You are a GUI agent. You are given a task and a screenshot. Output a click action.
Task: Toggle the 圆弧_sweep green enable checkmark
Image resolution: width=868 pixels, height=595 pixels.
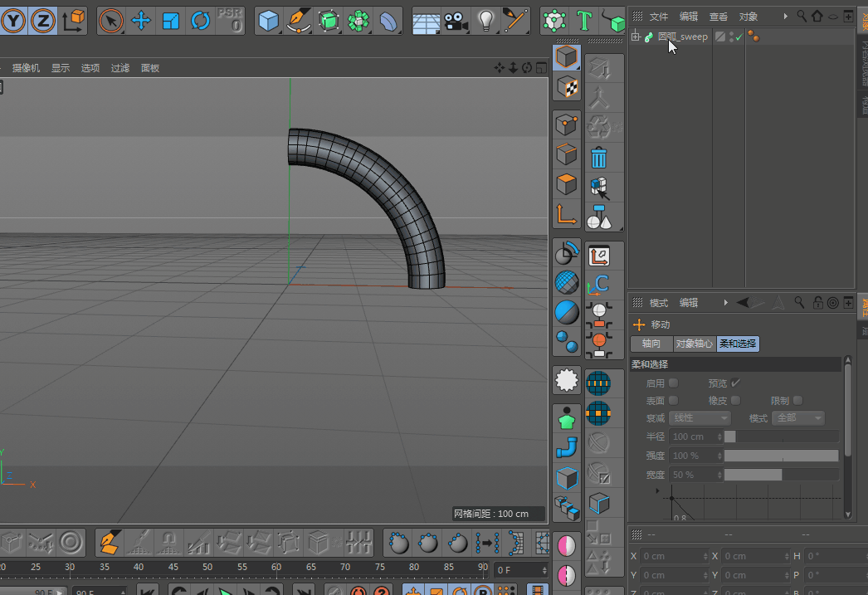[739, 37]
